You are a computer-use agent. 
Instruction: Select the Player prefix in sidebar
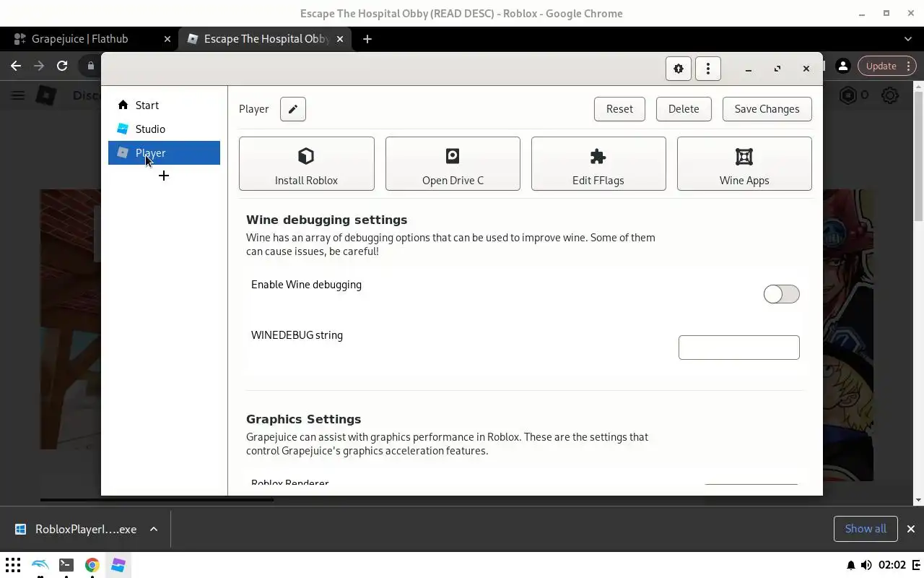coord(164,153)
